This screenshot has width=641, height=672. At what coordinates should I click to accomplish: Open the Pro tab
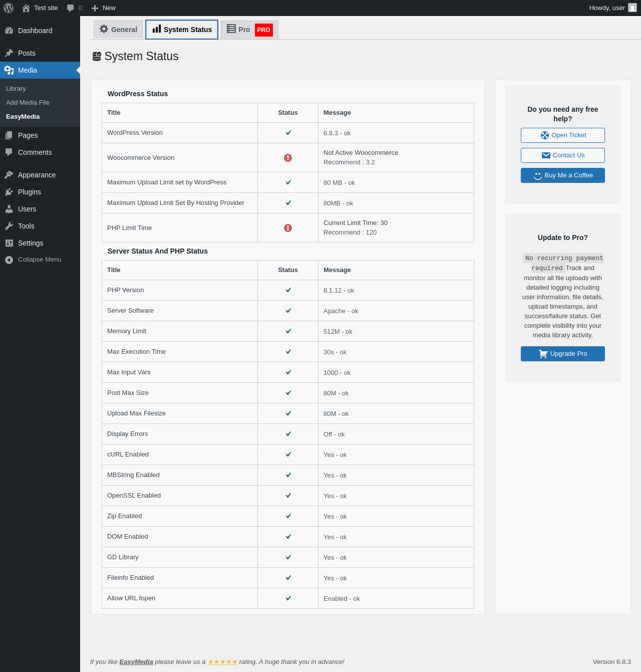[x=249, y=30]
